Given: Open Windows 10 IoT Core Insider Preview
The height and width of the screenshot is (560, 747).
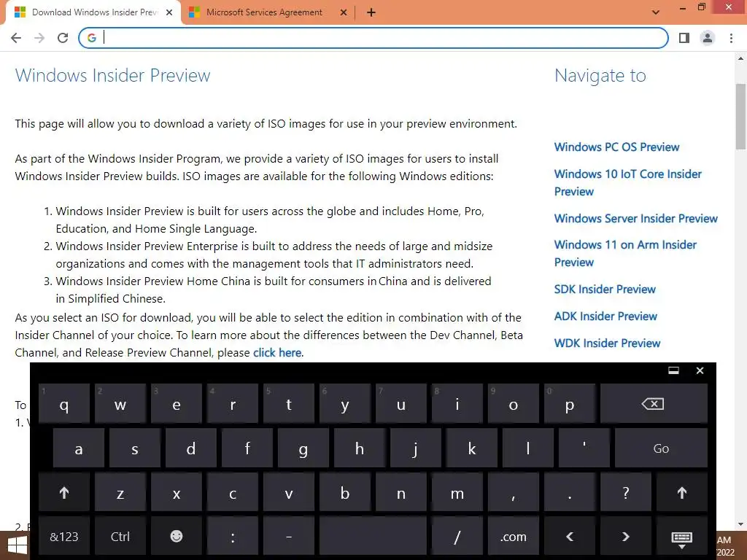Looking at the screenshot, I should point(627,183).
